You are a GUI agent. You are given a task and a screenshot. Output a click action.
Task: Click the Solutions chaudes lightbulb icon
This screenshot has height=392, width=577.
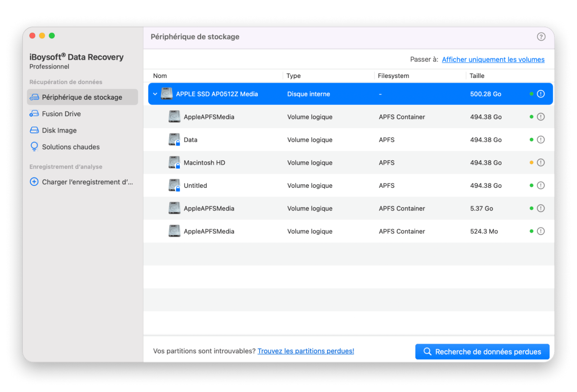[x=34, y=147]
